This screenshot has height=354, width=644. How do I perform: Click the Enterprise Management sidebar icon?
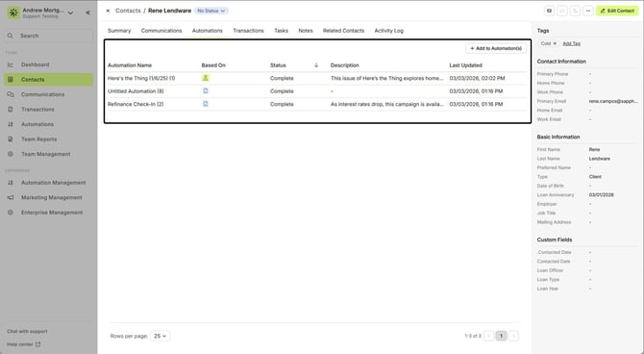pyautogui.click(x=11, y=213)
